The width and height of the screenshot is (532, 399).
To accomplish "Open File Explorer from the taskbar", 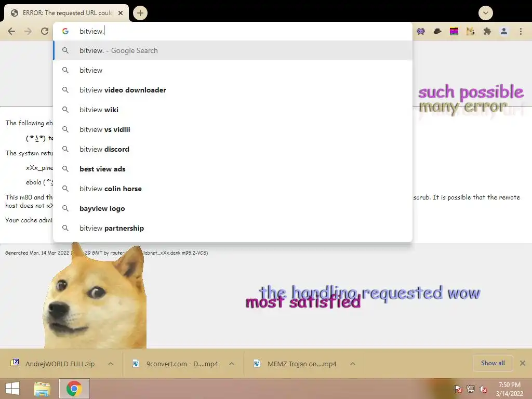I will pyautogui.click(x=42, y=389).
